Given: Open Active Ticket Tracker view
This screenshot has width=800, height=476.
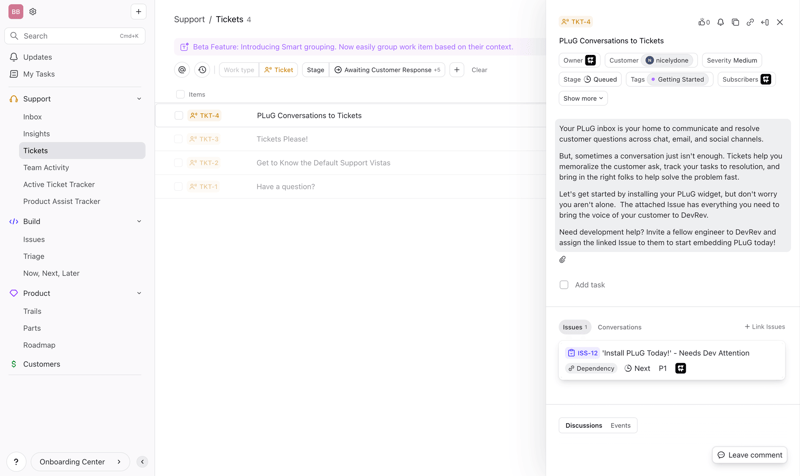Looking at the screenshot, I should (59, 185).
